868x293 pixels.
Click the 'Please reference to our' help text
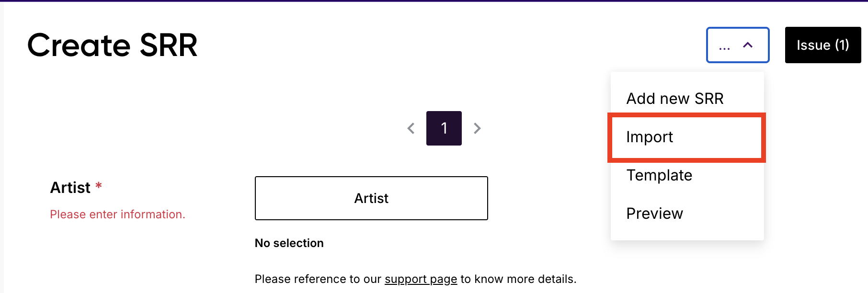318,279
